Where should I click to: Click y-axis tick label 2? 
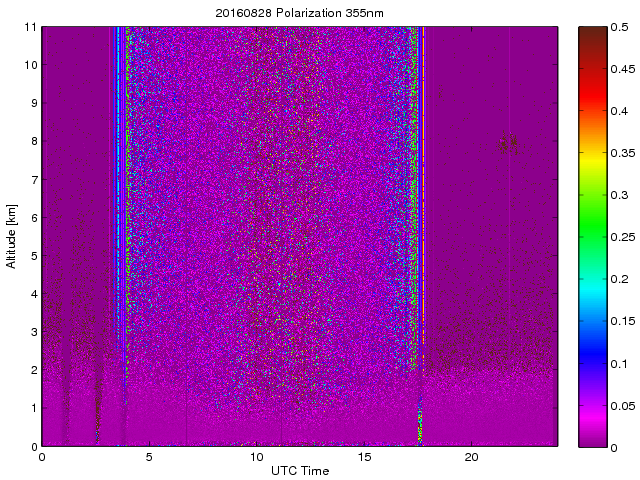click(34, 370)
